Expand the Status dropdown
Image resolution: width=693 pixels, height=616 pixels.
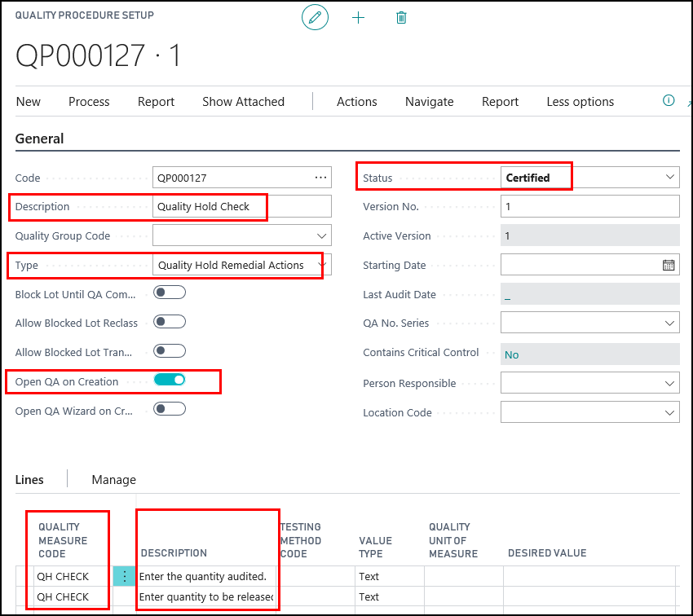pyautogui.click(x=669, y=177)
